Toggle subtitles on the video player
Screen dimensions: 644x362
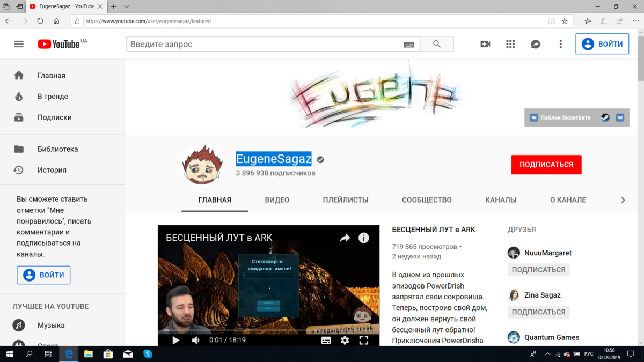click(x=326, y=340)
